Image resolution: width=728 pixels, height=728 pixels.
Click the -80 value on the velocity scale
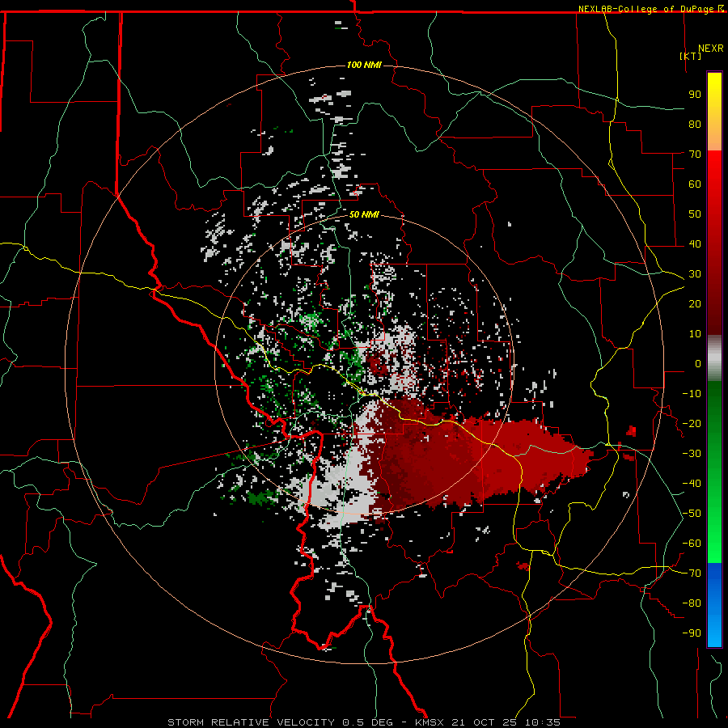pyautogui.click(x=692, y=603)
